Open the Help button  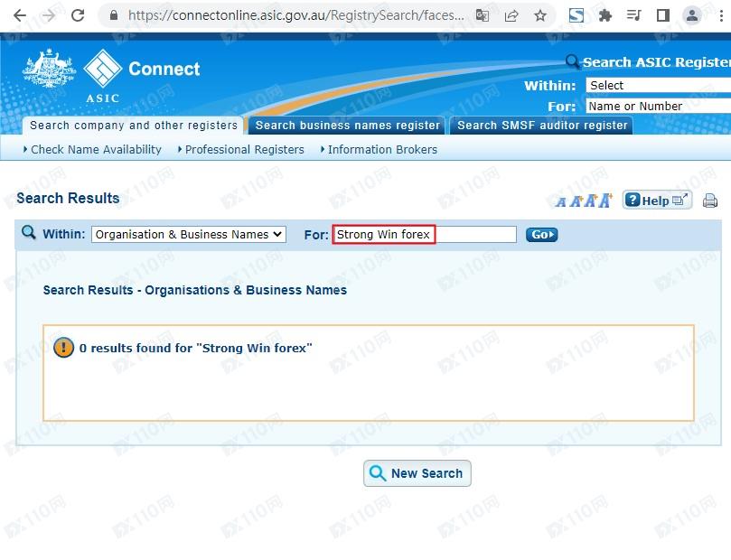tap(657, 201)
